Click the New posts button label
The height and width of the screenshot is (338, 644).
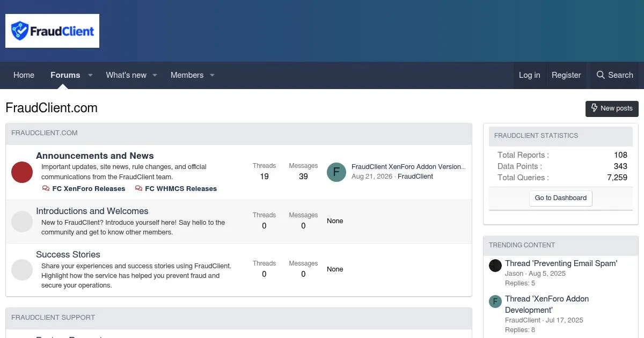(616, 108)
